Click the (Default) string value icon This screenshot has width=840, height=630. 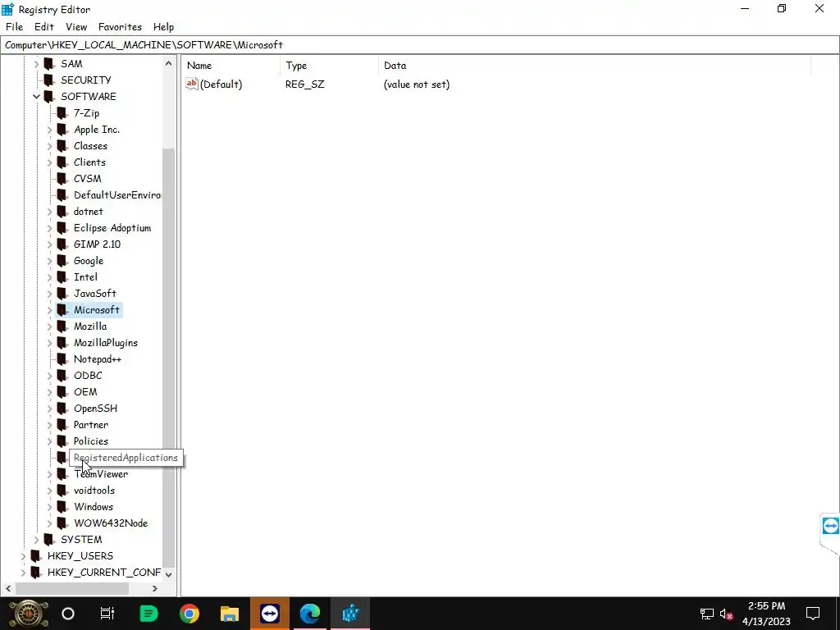[192, 84]
